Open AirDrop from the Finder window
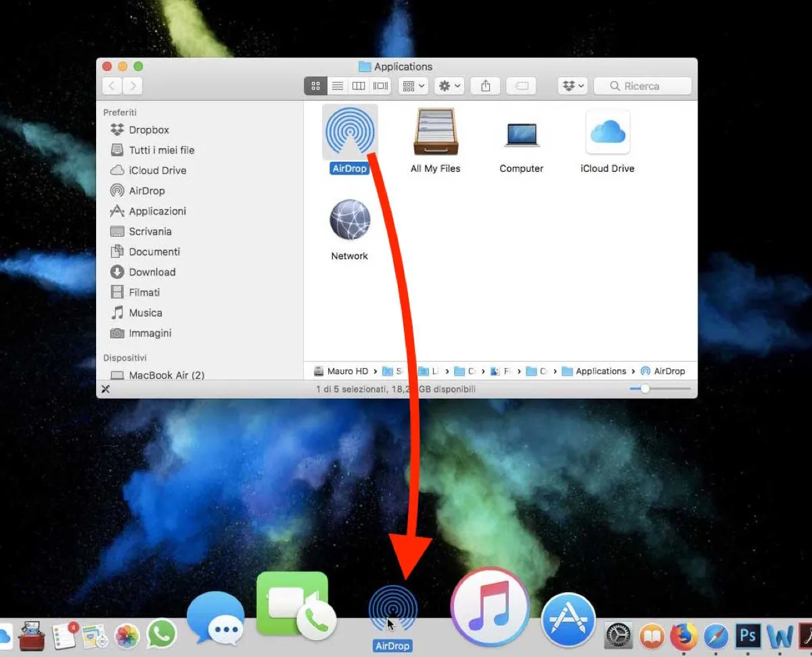 [349, 133]
